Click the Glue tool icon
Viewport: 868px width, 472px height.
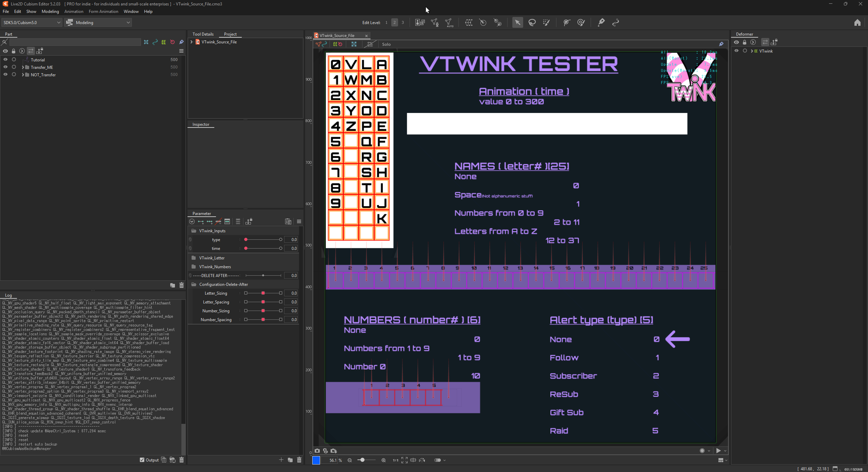[601, 22]
